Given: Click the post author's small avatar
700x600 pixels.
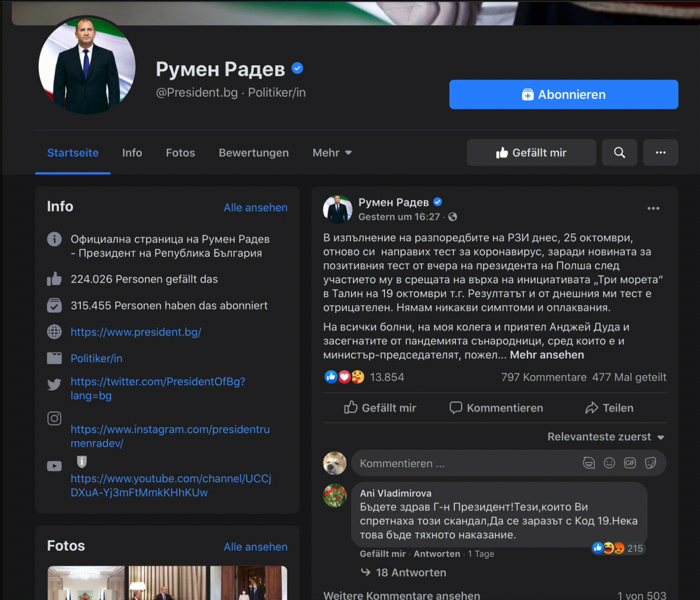Looking at the screenshot, I should [x=338, y=209].
